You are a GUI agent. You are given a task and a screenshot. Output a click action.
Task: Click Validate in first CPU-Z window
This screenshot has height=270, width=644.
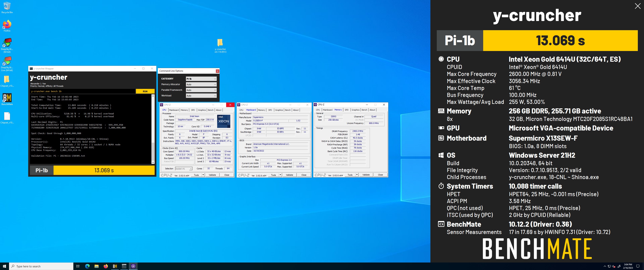point(212,175)
